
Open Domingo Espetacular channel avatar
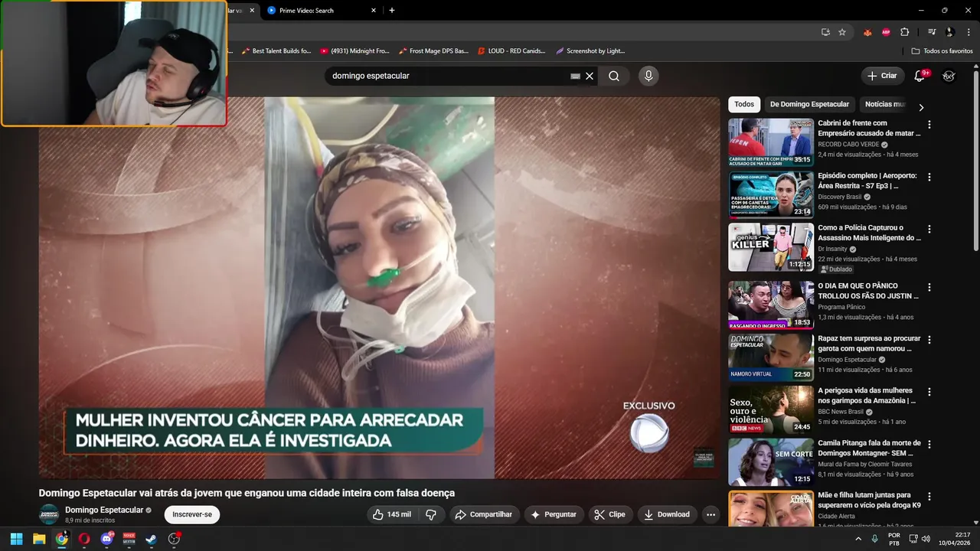pyautogui.click(x=49, y=514)
